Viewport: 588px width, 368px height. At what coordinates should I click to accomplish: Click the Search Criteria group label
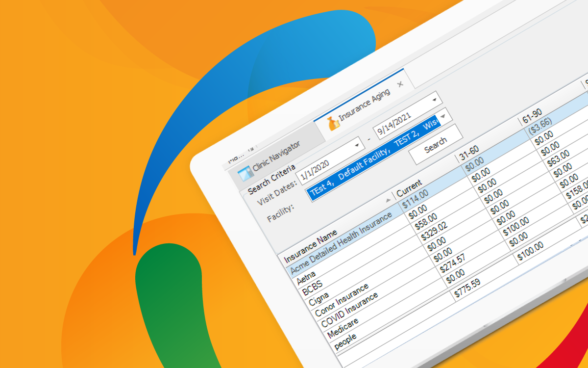click(x=271, y=179)
